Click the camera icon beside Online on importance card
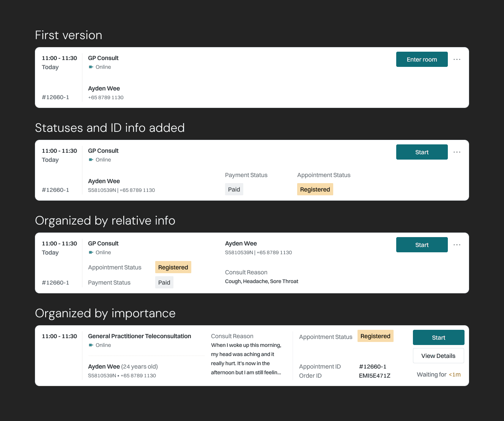 pos(90,345)
